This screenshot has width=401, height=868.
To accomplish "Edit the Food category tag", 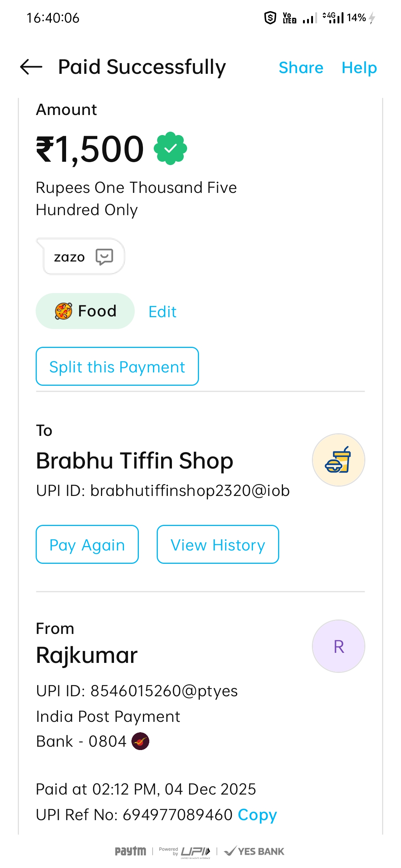I will (162, 312).
